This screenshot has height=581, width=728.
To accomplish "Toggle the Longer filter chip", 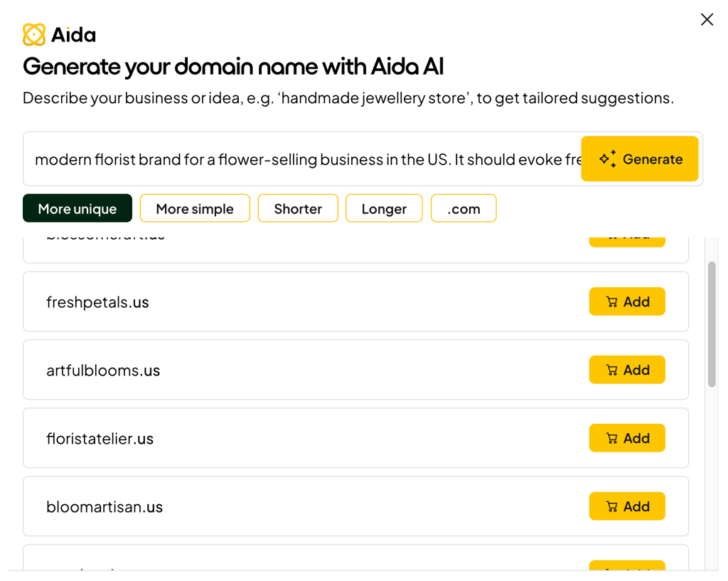I will point(384,208).
